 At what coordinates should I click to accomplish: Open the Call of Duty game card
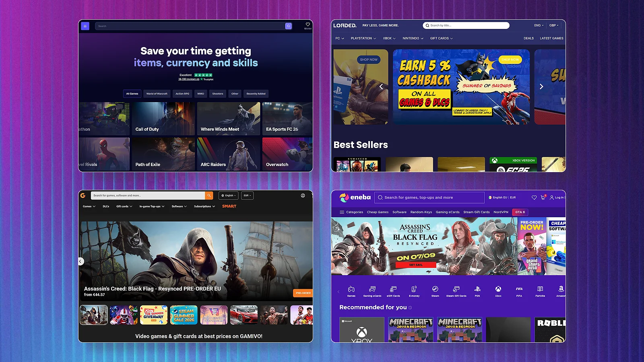click(163, 119)
